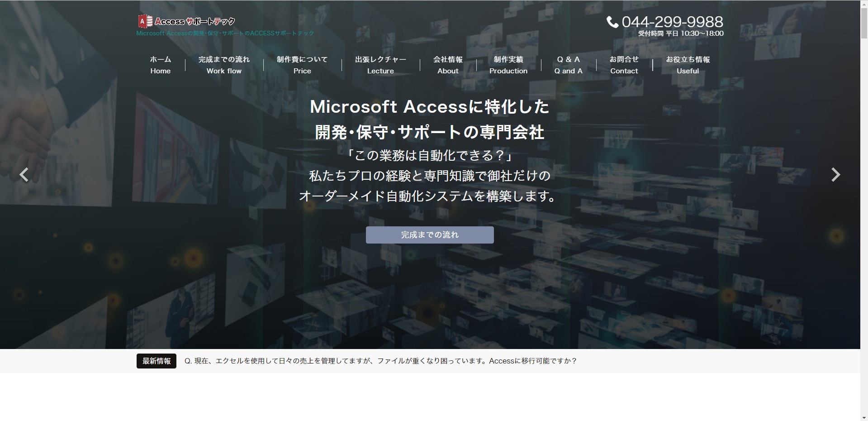Image resolution: width=868 pixels, height=421 pixels.
Task: Click the Access サポートテック logo
Action: [186, 21]
